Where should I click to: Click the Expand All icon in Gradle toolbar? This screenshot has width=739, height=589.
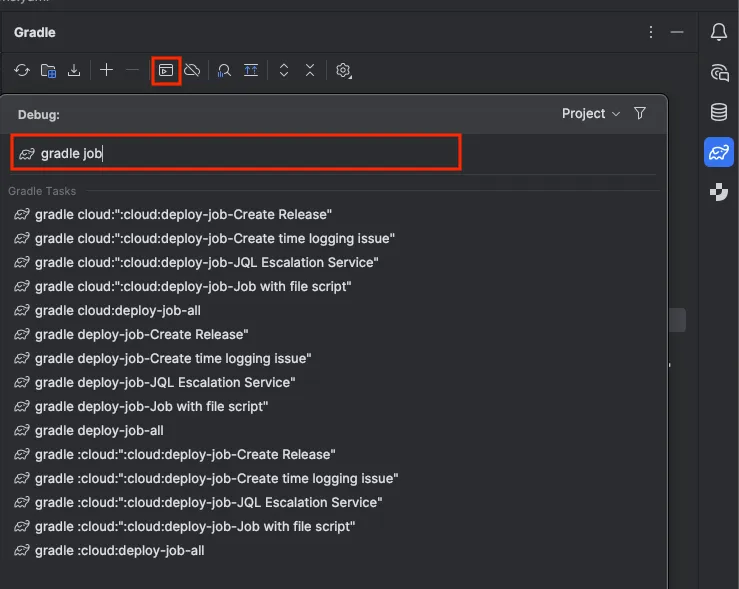(x=284, y=71)
